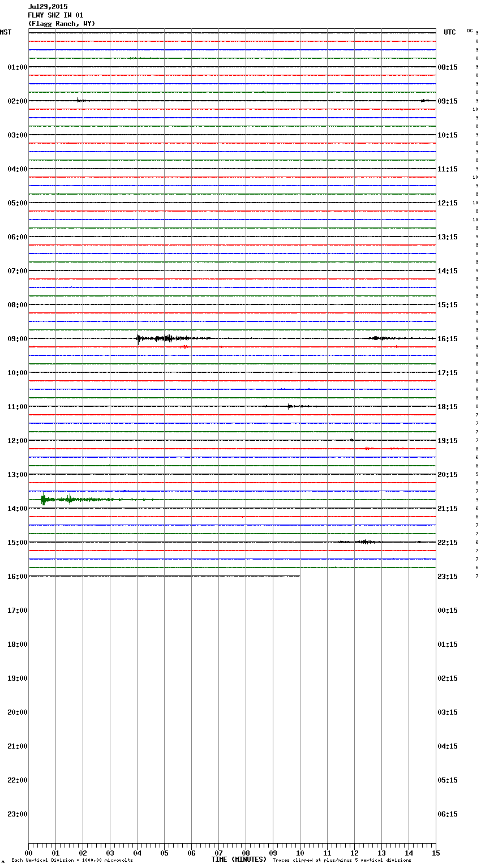481x868 pixels.
Task: Click the 08:15 UTC time label
Action: coord(448,67)
